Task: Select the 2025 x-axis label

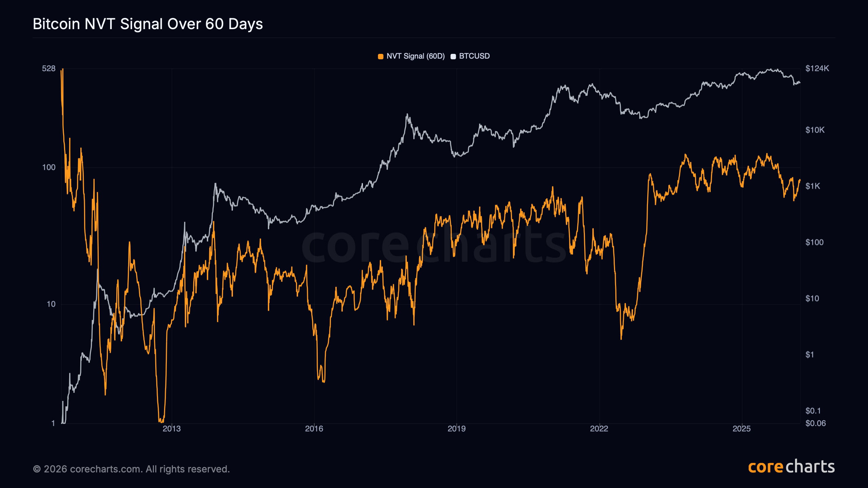Action: click(742, 429)
